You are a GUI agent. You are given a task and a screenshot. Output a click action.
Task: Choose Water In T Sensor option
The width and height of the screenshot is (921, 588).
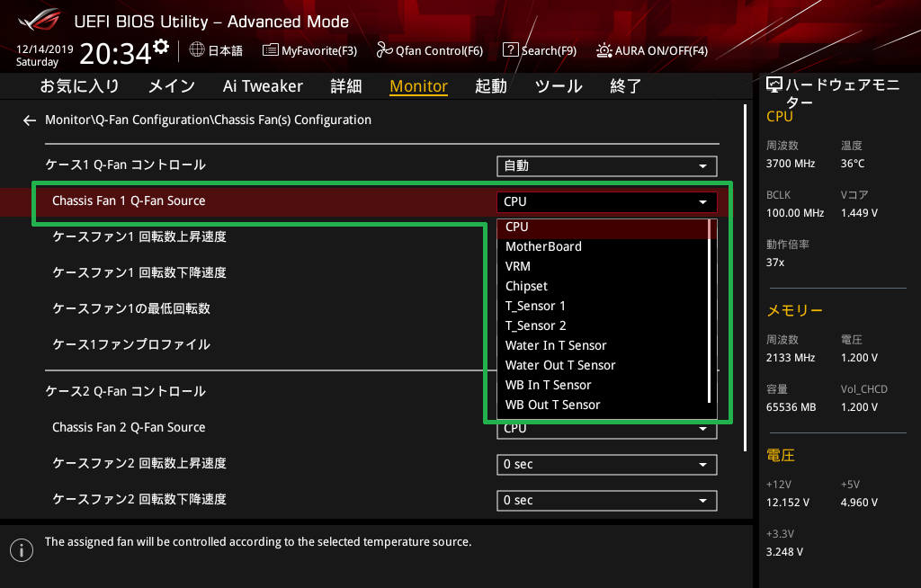(x=604, y=346)
